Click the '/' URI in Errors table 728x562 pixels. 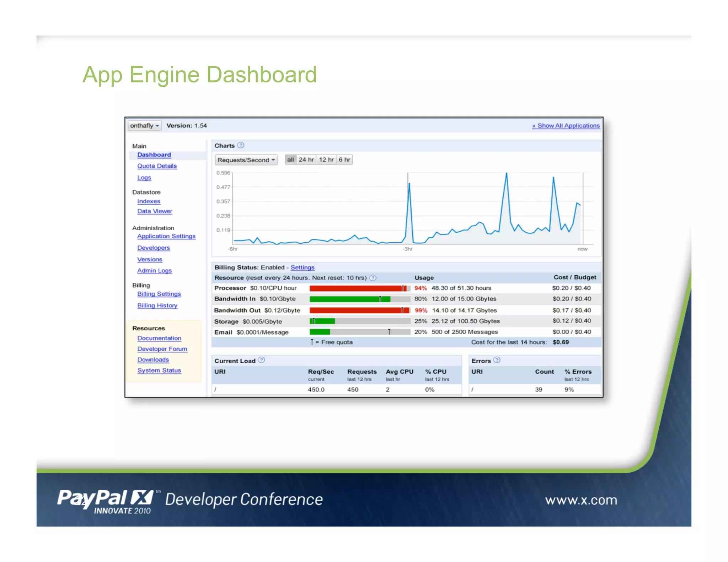(472, 389)
